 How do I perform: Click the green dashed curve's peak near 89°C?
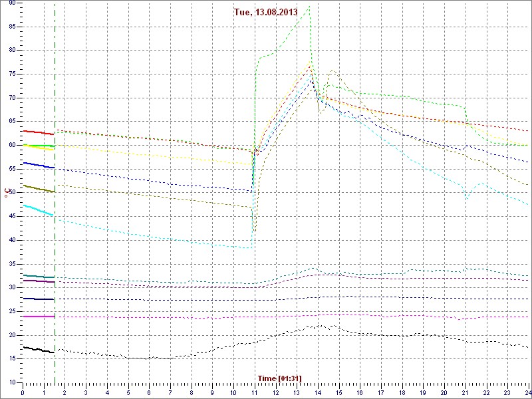(309, 6)
